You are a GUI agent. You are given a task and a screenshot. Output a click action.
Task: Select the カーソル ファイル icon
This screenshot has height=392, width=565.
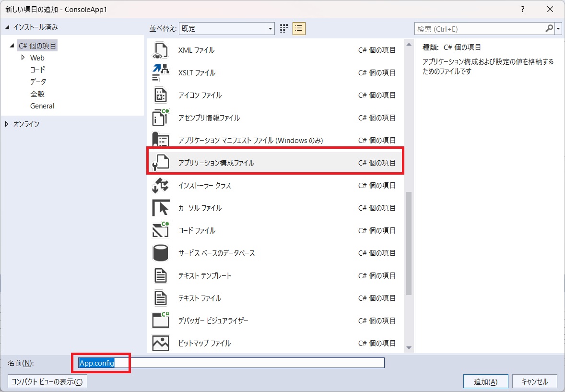[161, 208]
